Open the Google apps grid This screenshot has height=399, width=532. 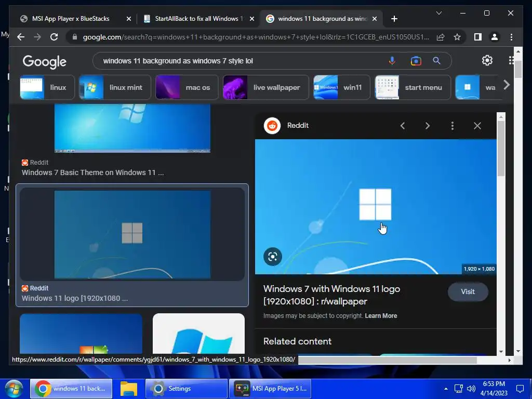coord(511,60)
